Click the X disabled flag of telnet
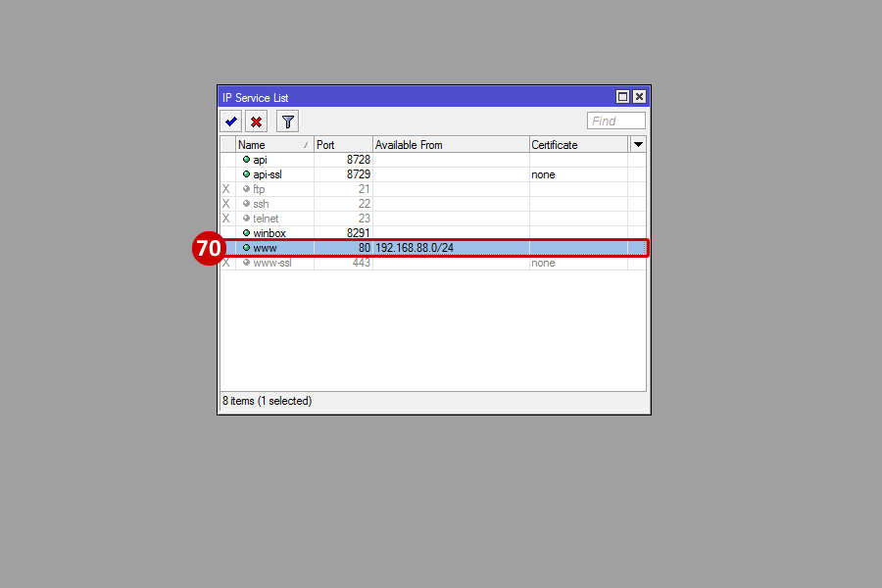This screenshot has width=882, height=588. tap(225, 219)
